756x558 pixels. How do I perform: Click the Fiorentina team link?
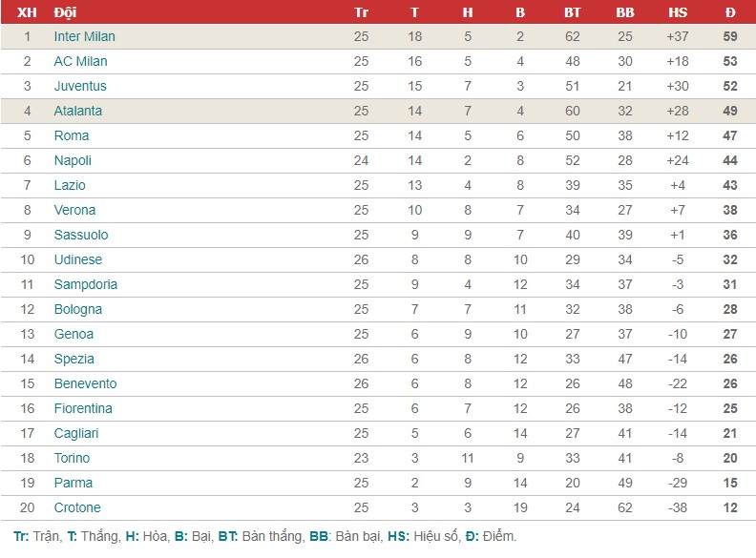[x=83, y=408]
